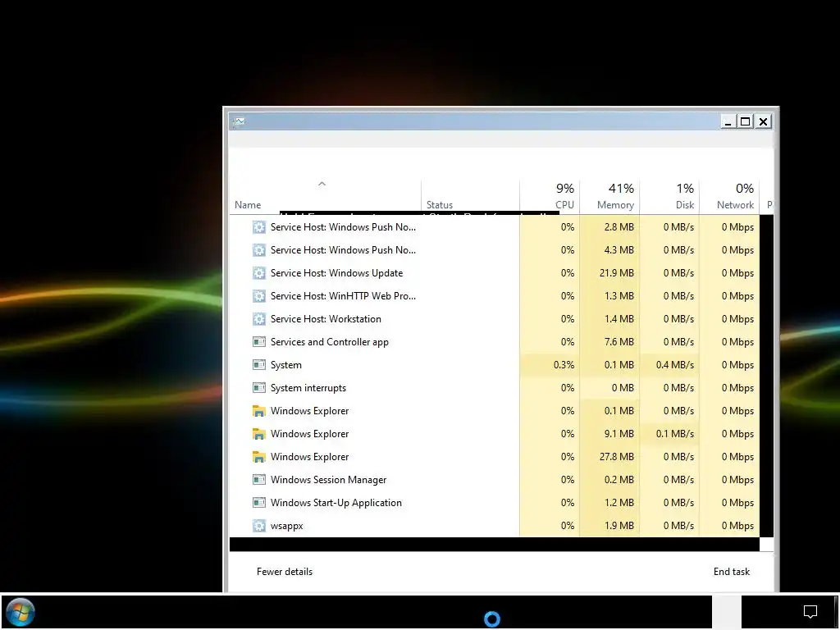This screenshot has height=630, width=840.
Task: Maximize the Task Manager window
Action: click(745, 121)
